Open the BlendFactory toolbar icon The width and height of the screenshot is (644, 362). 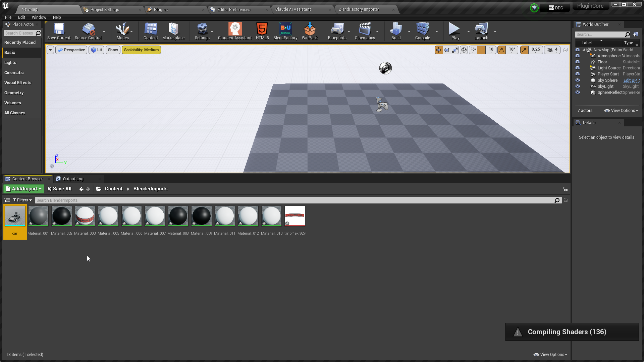[x=285, y=31]
